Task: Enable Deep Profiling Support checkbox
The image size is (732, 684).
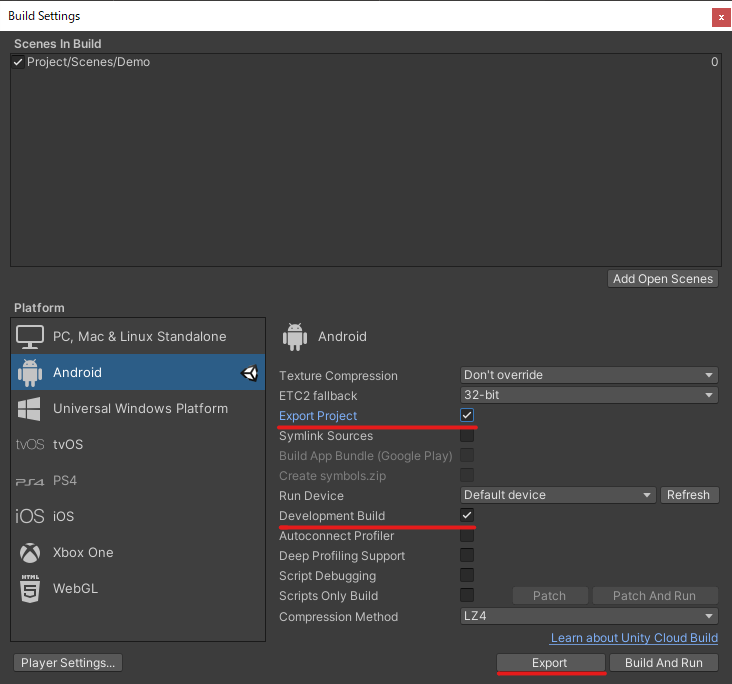Action: 467,555
